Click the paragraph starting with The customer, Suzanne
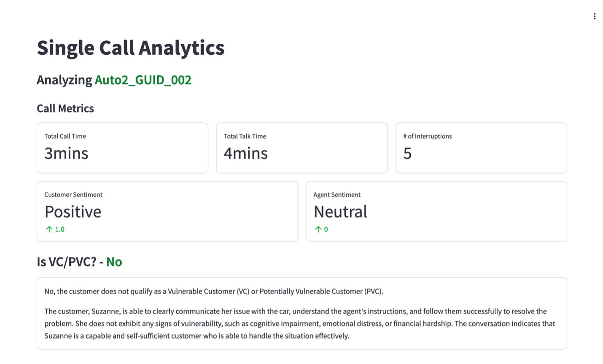The width and height of the screenshot is (603, 364). [x=299, y=324]
